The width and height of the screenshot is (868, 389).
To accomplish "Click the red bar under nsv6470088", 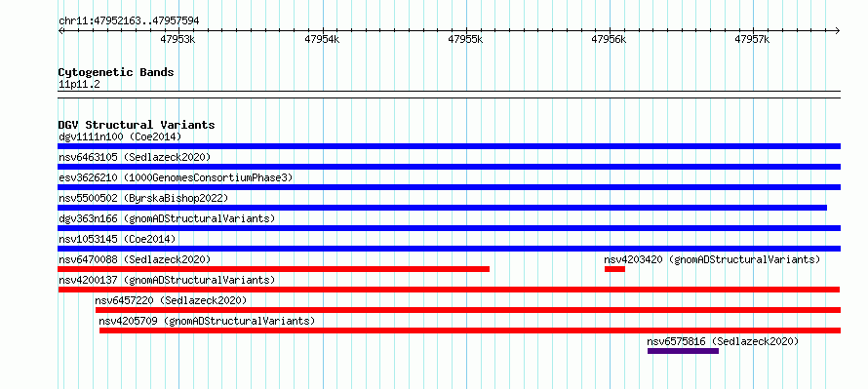I will click(273, 269).
